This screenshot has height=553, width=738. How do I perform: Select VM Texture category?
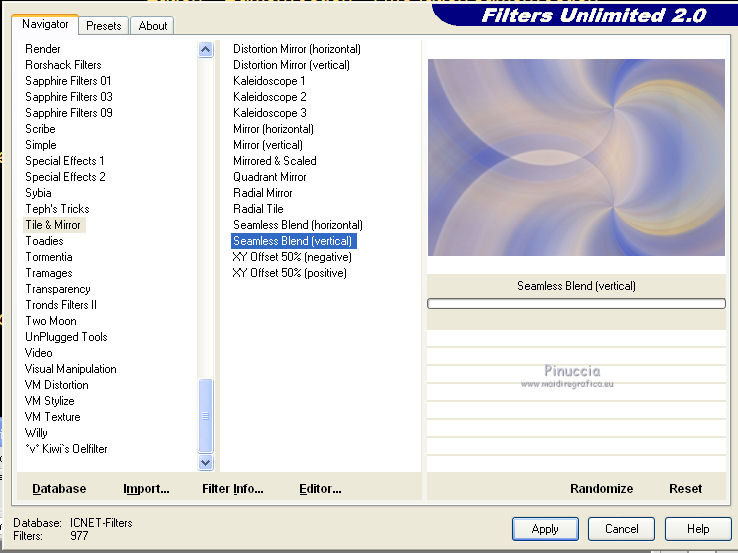(53, 417)
